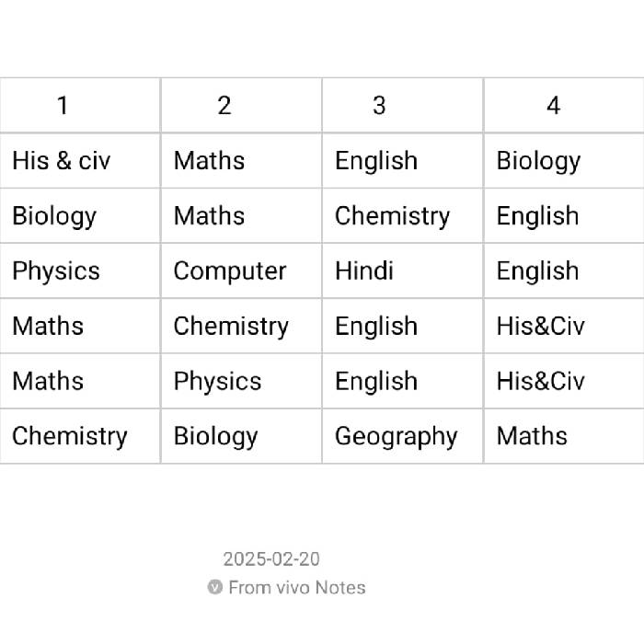Screen dimensions: 644x644
Task: Select the column 4 header cell
Action: tap(564, 105)
